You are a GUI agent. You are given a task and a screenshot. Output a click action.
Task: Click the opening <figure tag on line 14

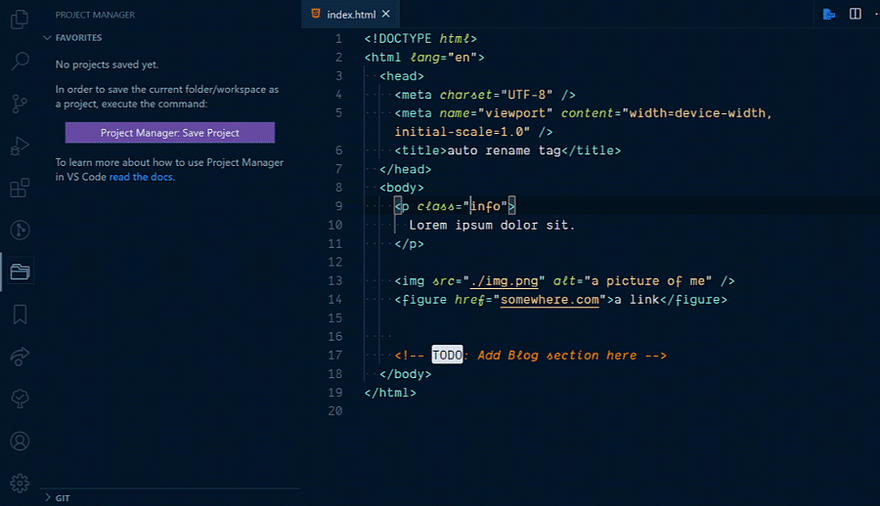coord(420,300)
